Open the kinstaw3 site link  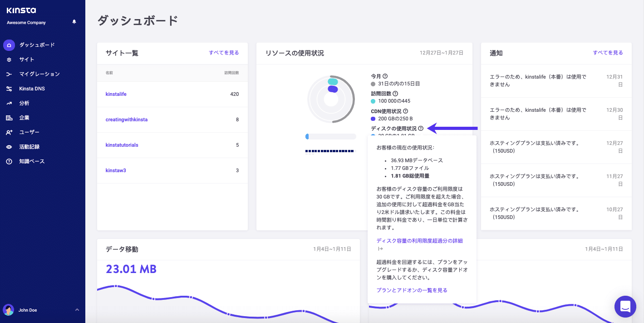point(116,170)
